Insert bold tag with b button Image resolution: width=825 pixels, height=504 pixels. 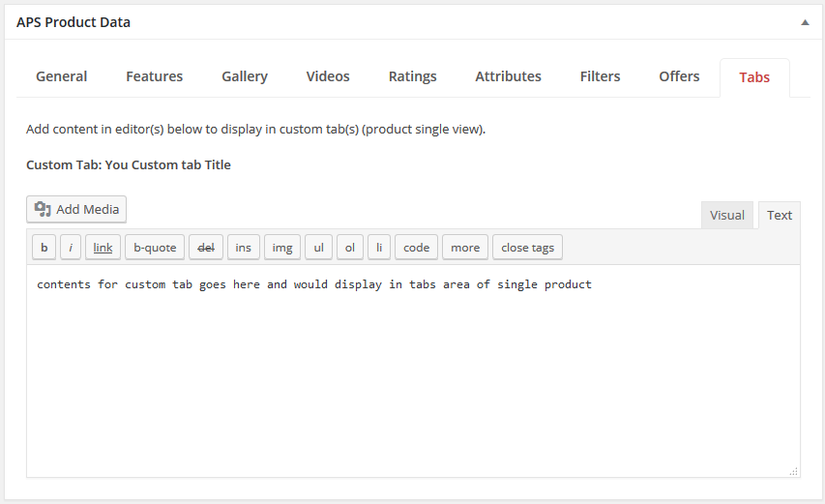(x=44, y=248)
